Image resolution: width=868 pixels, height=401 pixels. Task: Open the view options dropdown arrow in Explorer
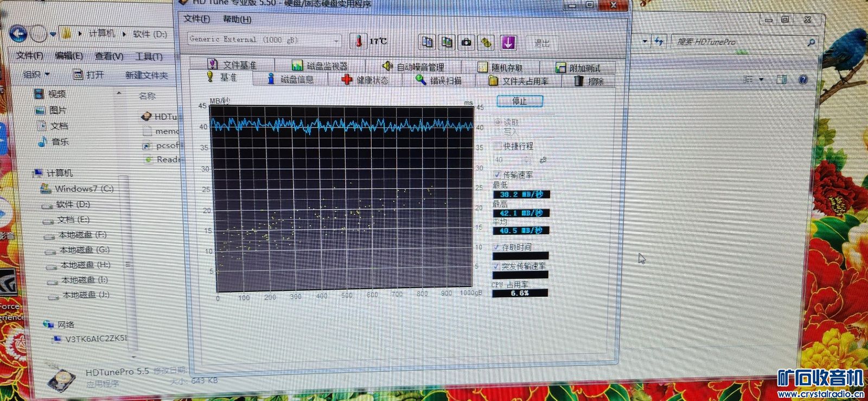(x=761, y=80)
